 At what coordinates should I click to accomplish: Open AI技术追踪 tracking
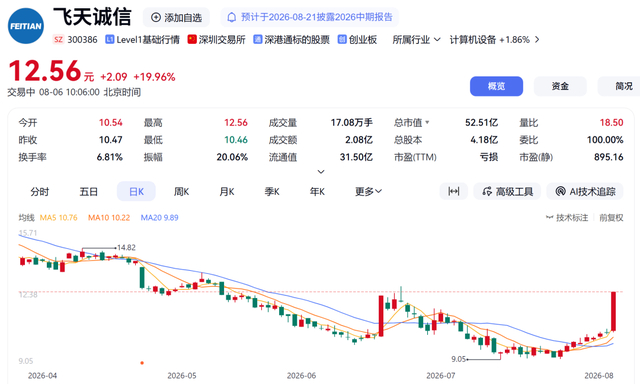coord(585,191)
